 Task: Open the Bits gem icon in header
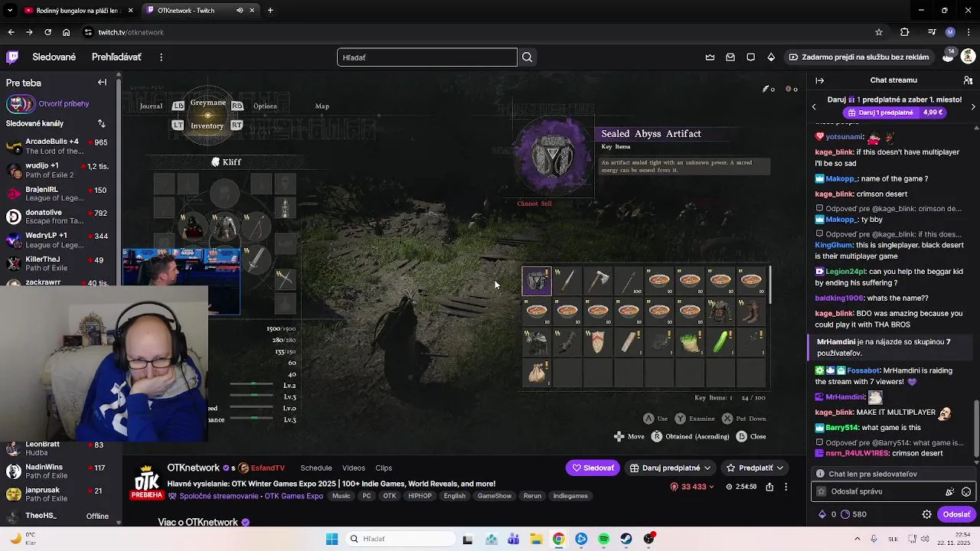coord(771,57)
